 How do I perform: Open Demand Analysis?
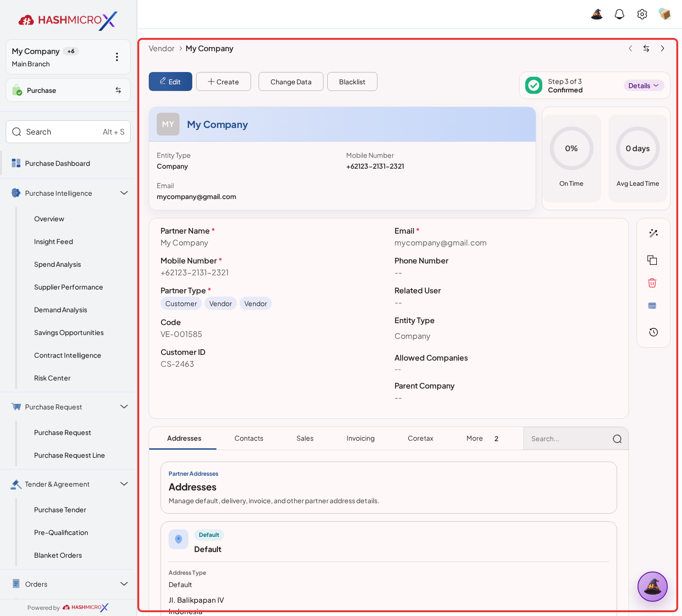(61, 310)
